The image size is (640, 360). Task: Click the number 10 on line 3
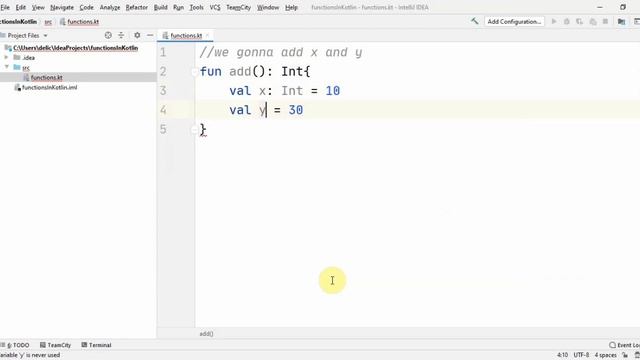[333, 91]
